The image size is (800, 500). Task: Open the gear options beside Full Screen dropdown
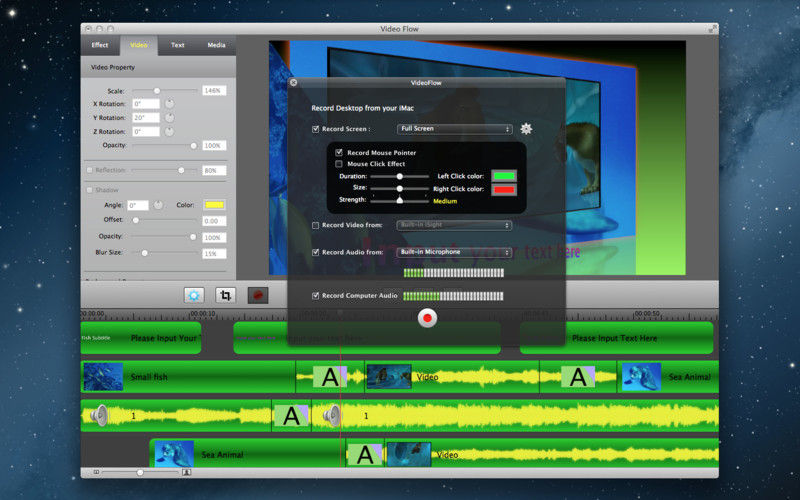(x=526, y=129)
